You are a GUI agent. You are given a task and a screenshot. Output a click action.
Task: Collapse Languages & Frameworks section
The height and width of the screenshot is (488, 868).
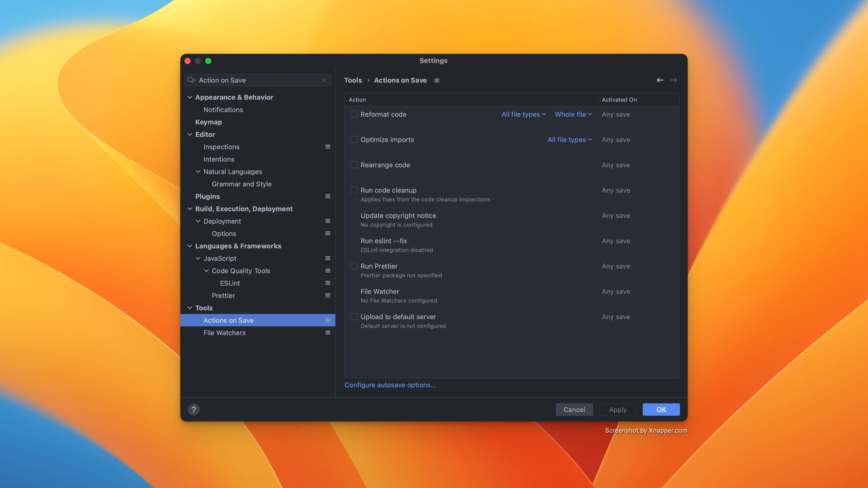[x=190, y=246]
